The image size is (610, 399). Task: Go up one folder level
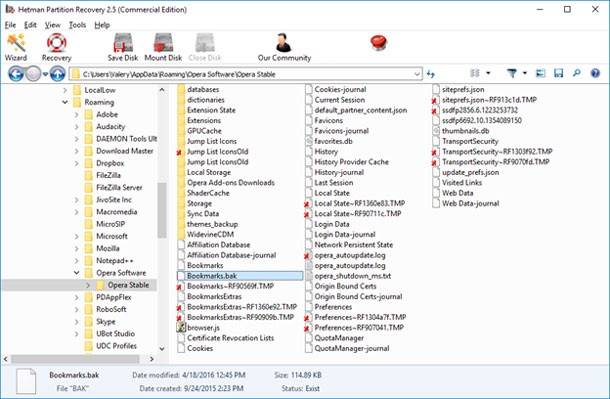coord(57,74)
